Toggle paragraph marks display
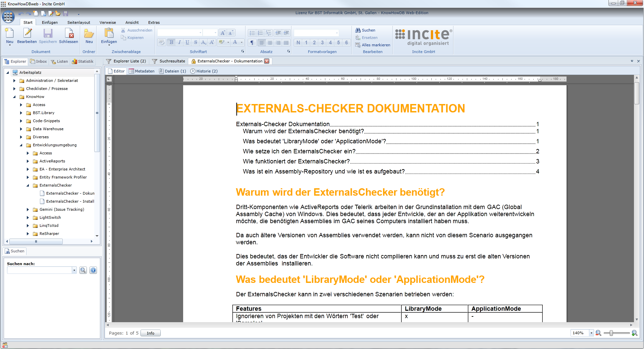The height and width of the screenshot is (349, 644). (x=252, y=43)
